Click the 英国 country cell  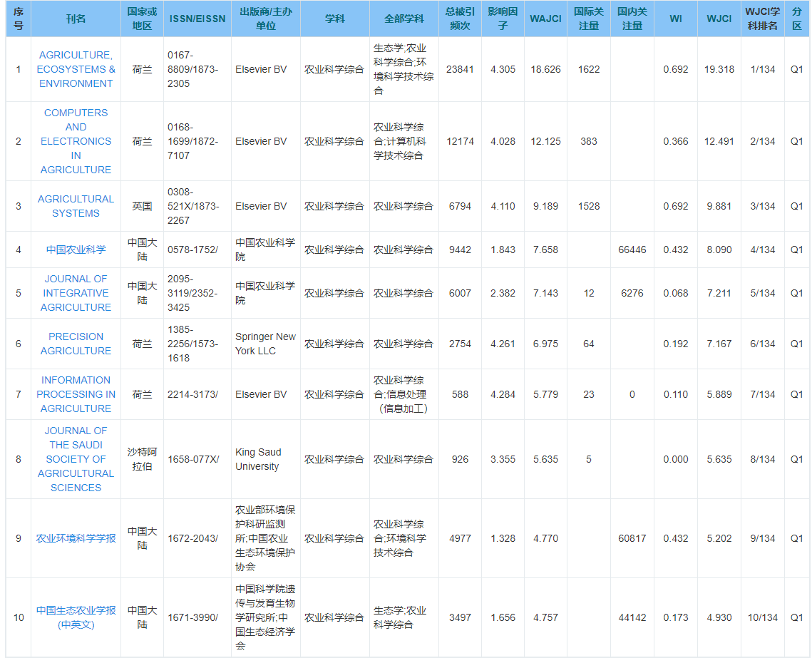[142, 206]
